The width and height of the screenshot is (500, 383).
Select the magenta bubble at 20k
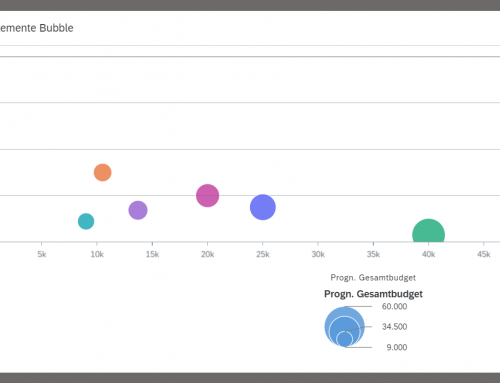(207, 196)
